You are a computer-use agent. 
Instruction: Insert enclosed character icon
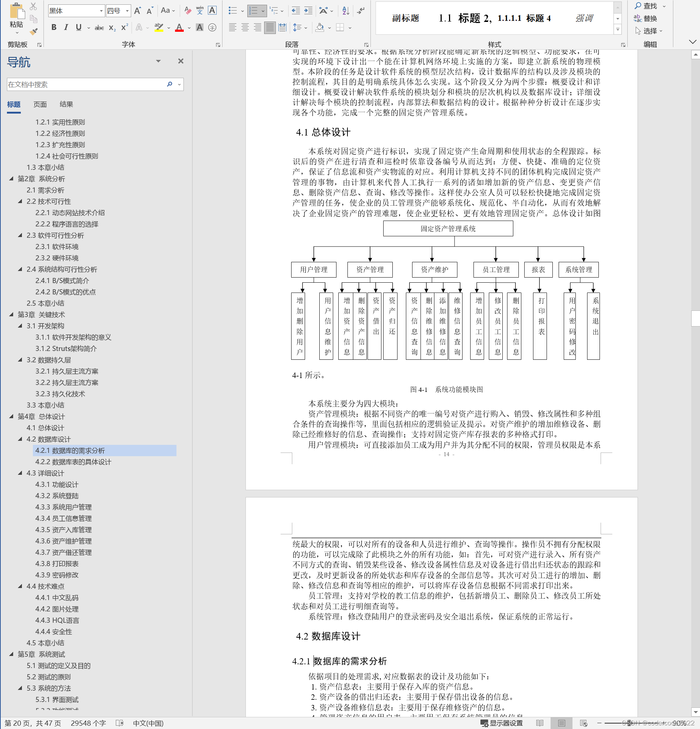pyautogui.click(x=212, y=27)
